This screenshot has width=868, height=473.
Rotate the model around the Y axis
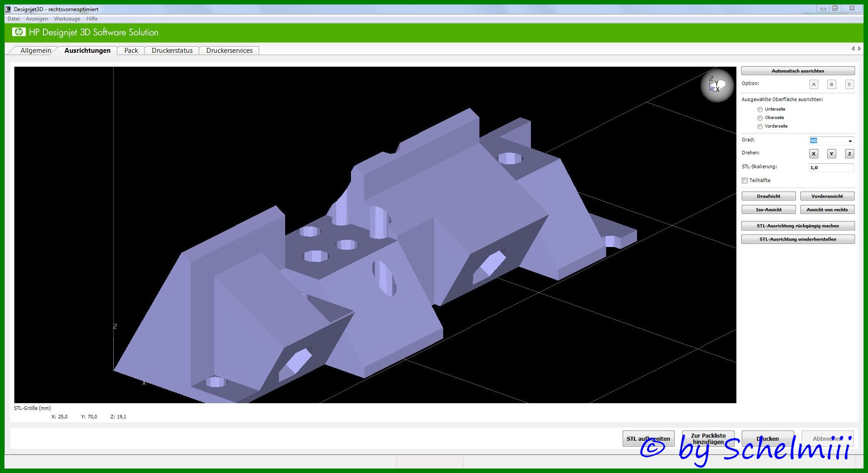click(x=831, y=153)
